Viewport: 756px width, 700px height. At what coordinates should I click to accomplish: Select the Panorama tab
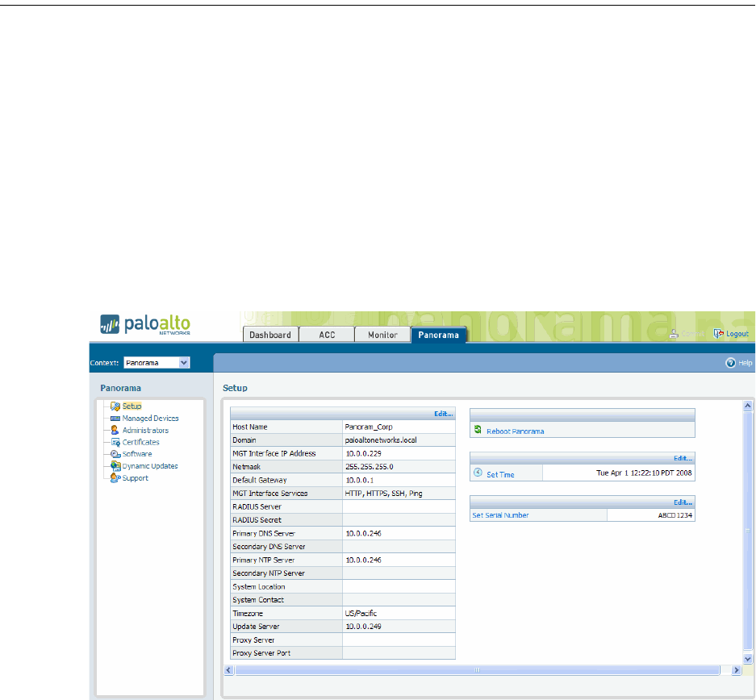pyautogui.click(x=438, y=335)
